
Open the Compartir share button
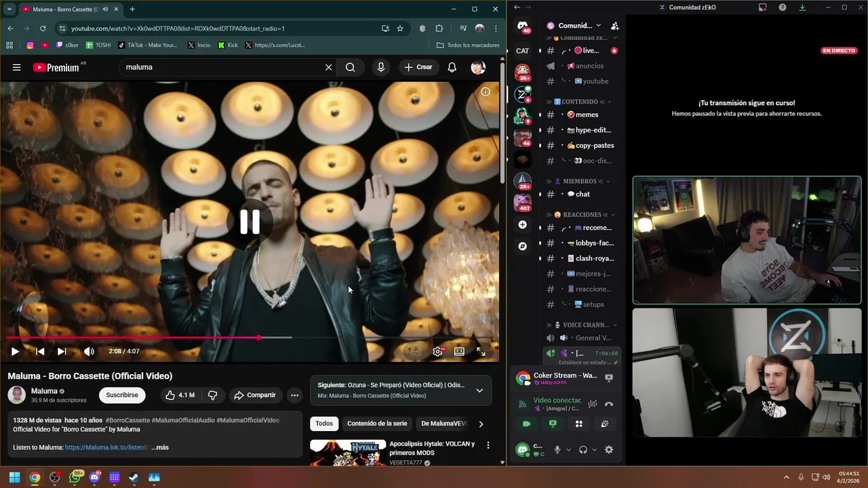click(255, 395)
